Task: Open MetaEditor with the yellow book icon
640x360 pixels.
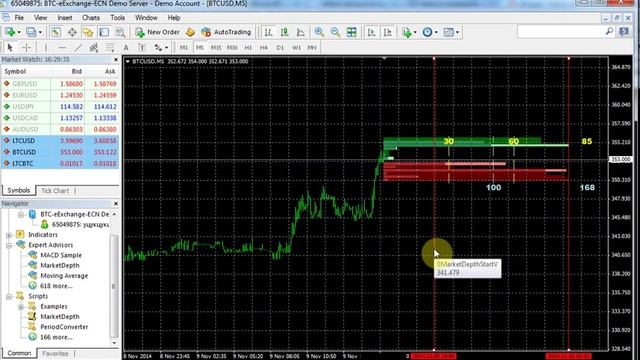Action: pyautogui.click(x=190, y=32)
